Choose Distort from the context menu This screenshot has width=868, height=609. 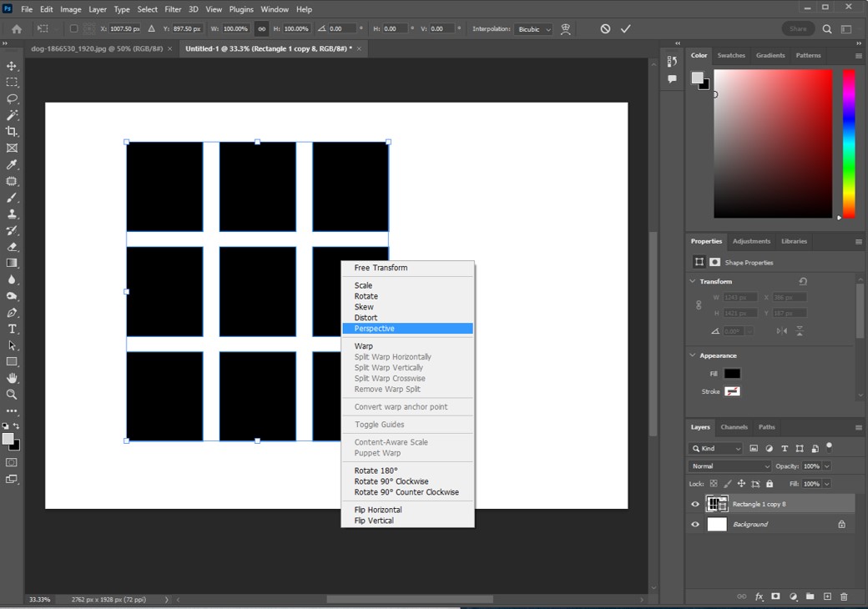pyautogui.click(x=407, y=318)
